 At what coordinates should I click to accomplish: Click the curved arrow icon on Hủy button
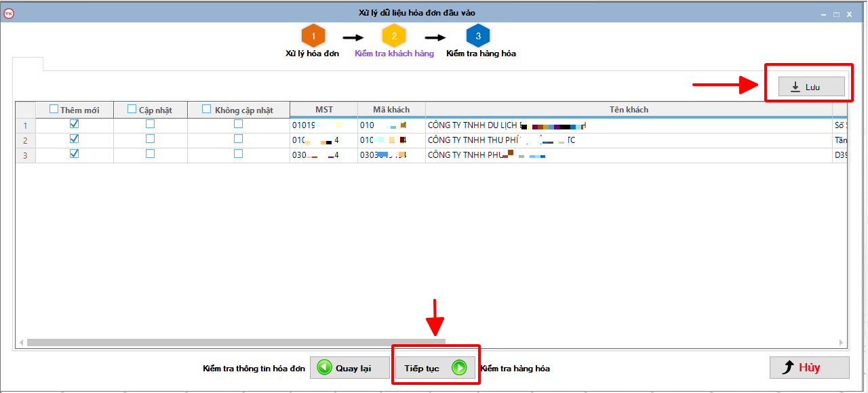click(787, 367)
